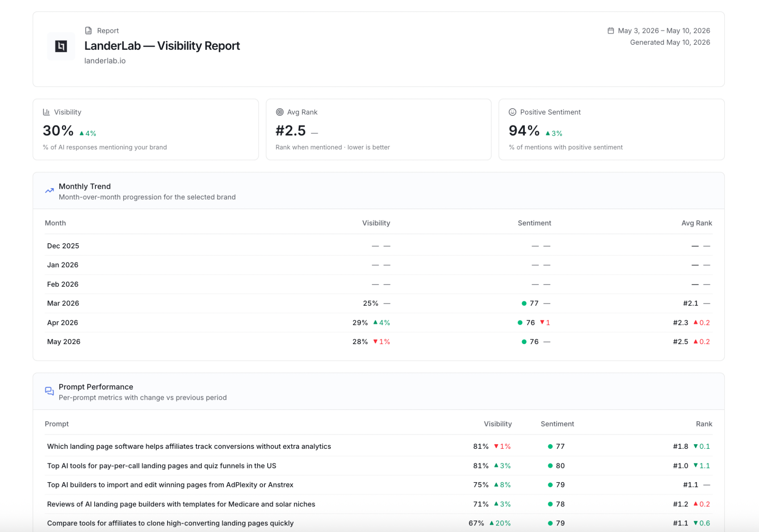This screenshot has height=532, width=759.
Task: Open the landerlab.io link
Action: pyautogui.click(x=105, y=61)
